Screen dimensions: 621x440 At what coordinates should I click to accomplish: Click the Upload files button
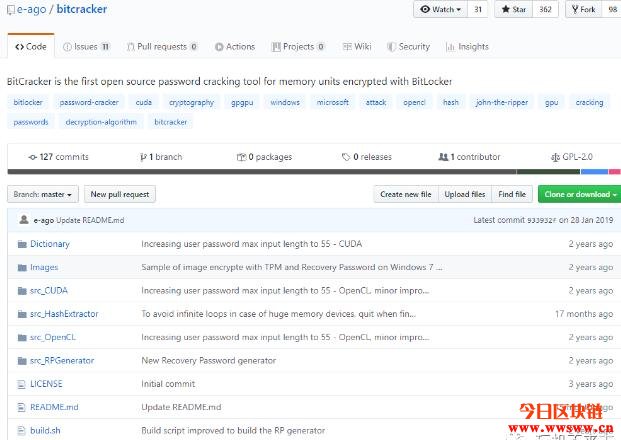tap(465, 194)
